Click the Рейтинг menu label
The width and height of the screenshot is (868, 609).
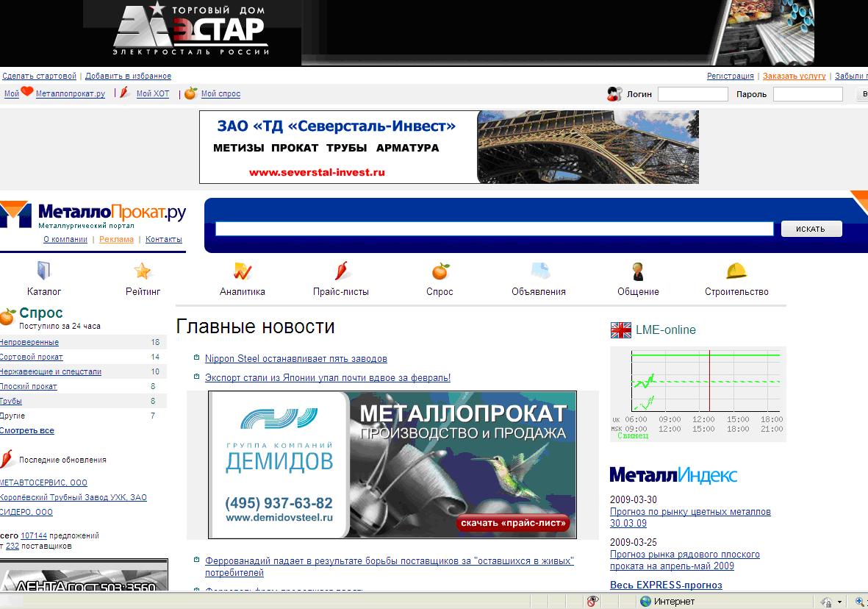(x=143, y=291)
